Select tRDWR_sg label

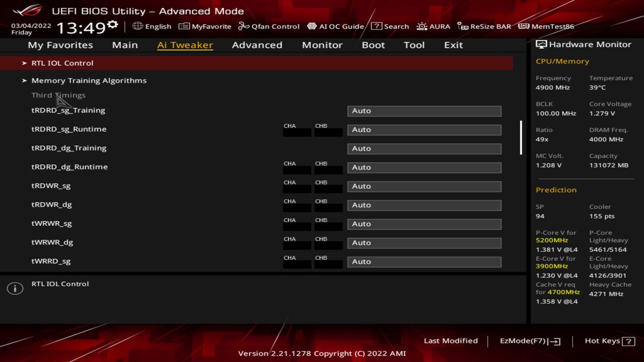pos(51,186)
